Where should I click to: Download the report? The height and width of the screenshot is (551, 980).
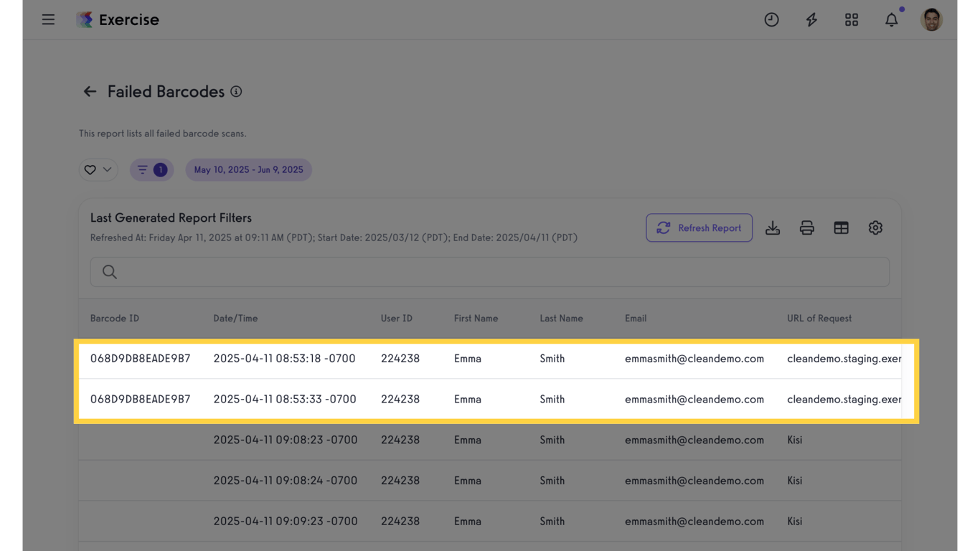pos(773,228)
